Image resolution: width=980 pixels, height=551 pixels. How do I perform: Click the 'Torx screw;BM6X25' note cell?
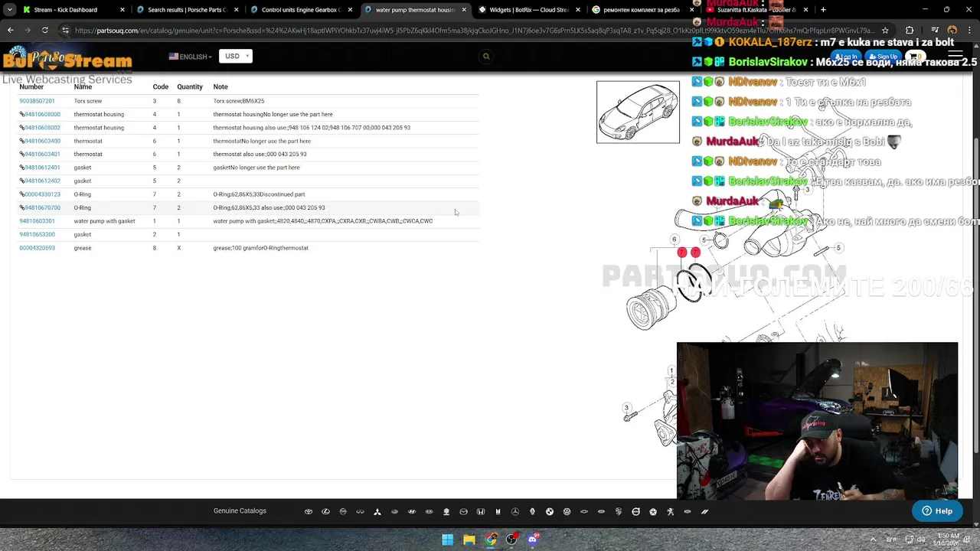(x=239, y=101)
